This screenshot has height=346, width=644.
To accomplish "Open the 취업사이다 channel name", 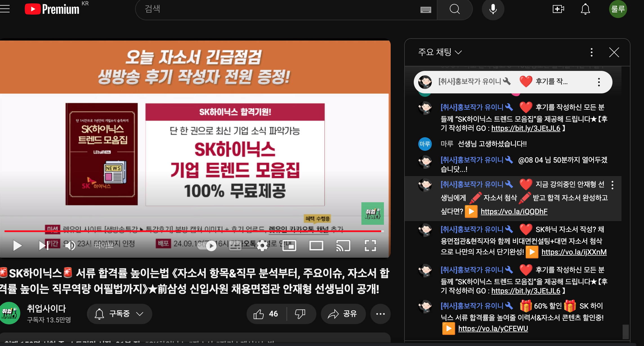I will coord(46,308).
